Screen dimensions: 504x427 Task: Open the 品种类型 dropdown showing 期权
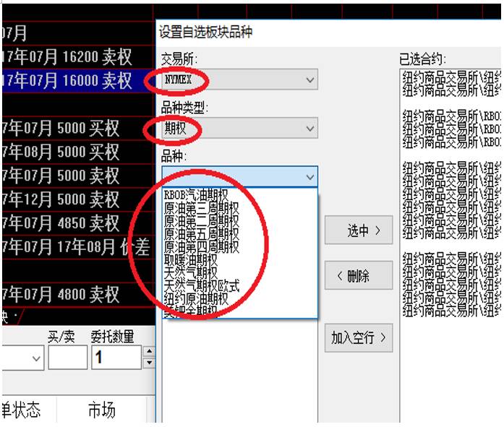(240, 128)
